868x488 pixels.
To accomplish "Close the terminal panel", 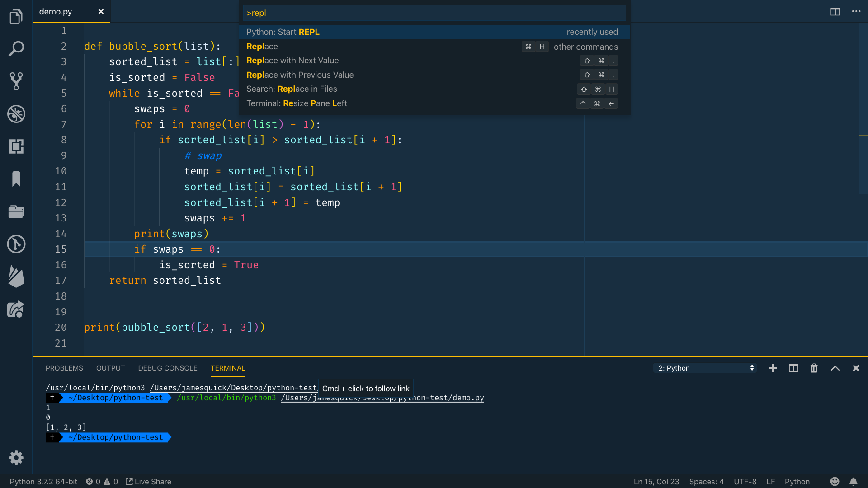I will pyautogui.click(x=856, y=368).
